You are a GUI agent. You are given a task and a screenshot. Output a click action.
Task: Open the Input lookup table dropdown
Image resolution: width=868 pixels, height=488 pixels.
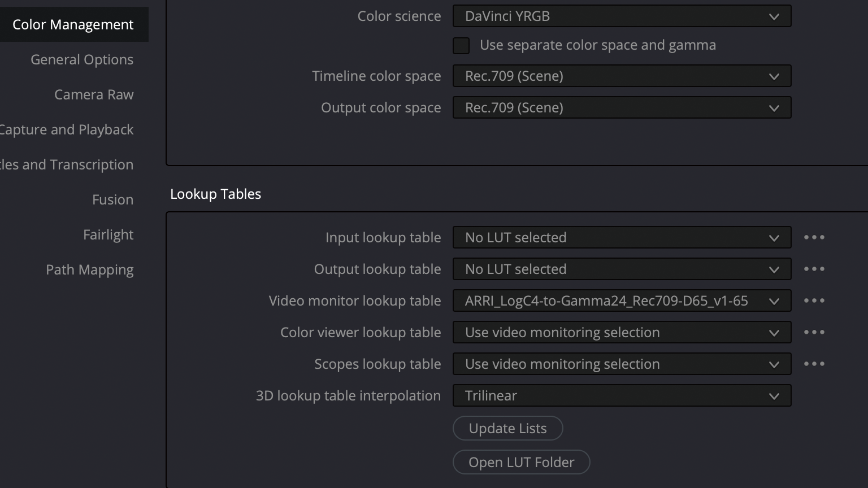tap(622, 238)
